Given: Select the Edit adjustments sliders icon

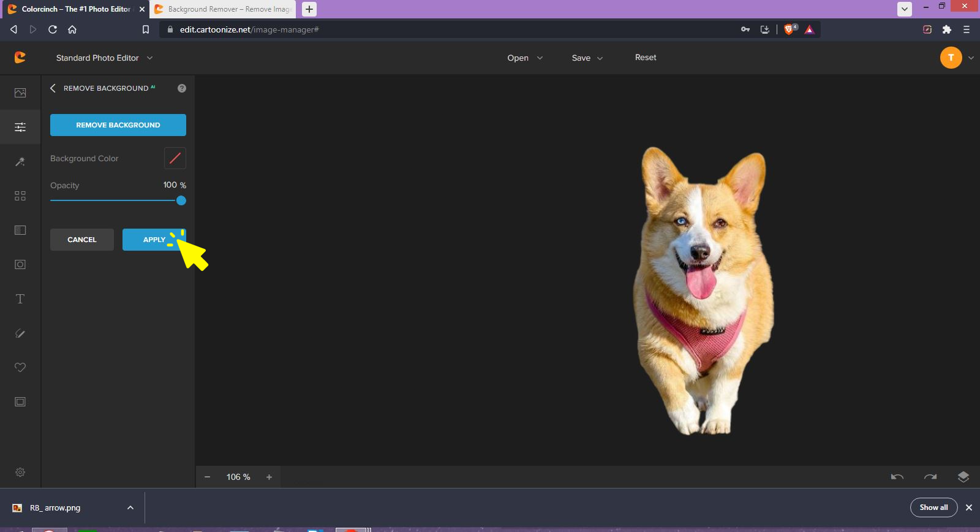Looking at the screenshot, I should pyautogui.click(x=20, y=127).
